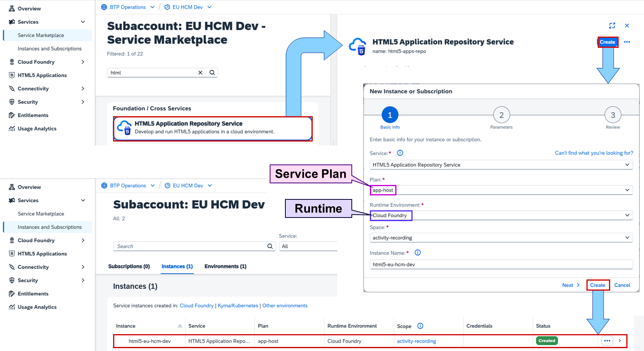Click the Cloud Foundry icon in the lower sidebar
Screen dimensions: 644x351
click(12, 240)
